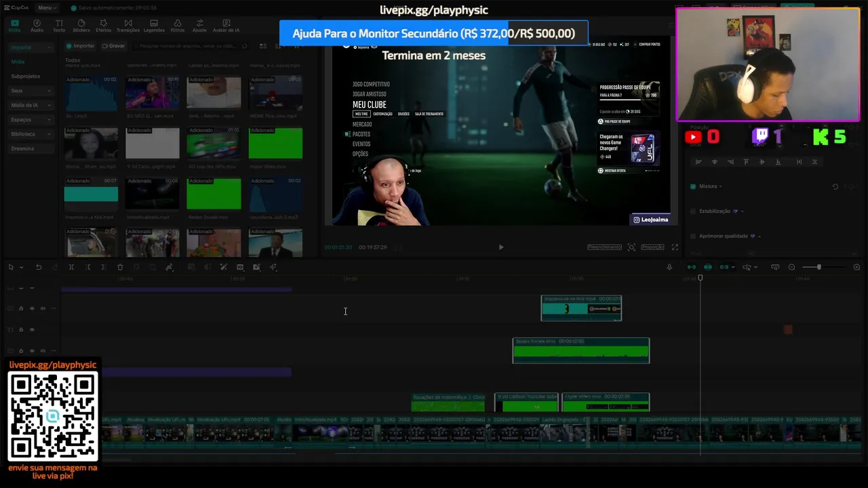The height and width of the screenshot is (488, 868).
Task: Click the Proporção button
Action: click(x=653, y=247)
